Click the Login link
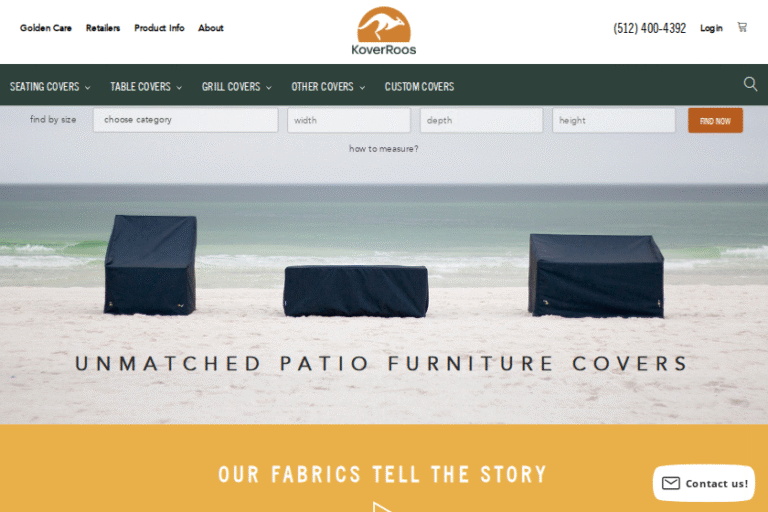Image resolution: width=768 pixels, height=512 pixels. pyautogui.click(x=711, y=28)
